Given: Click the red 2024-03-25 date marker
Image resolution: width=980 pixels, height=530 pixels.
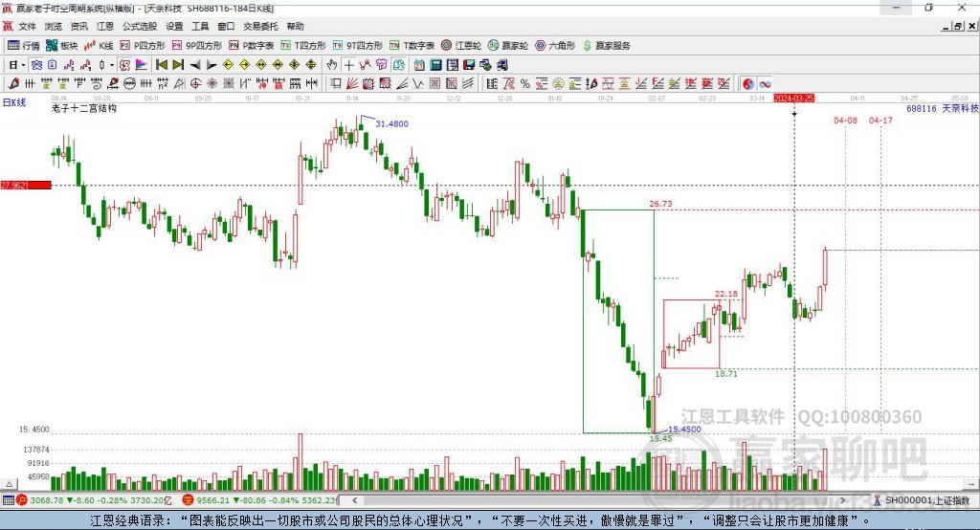Looking at the screenshot, I should tap(793, 99).
